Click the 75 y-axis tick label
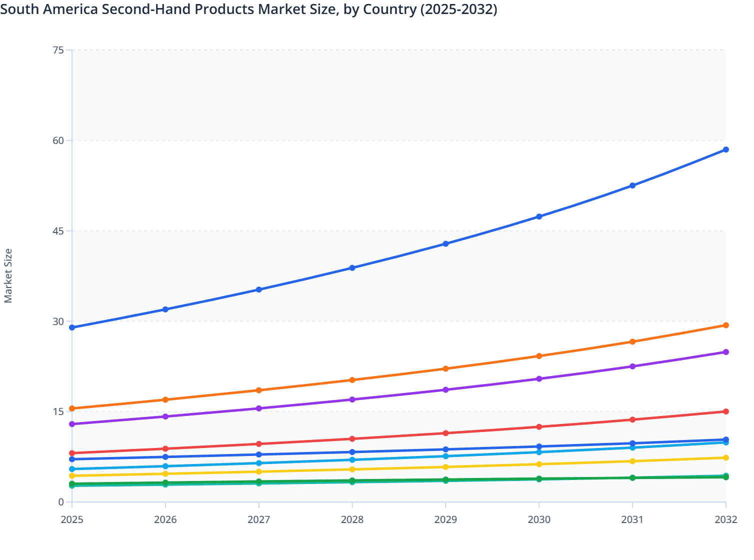754x560 pixels. (59, 49)
